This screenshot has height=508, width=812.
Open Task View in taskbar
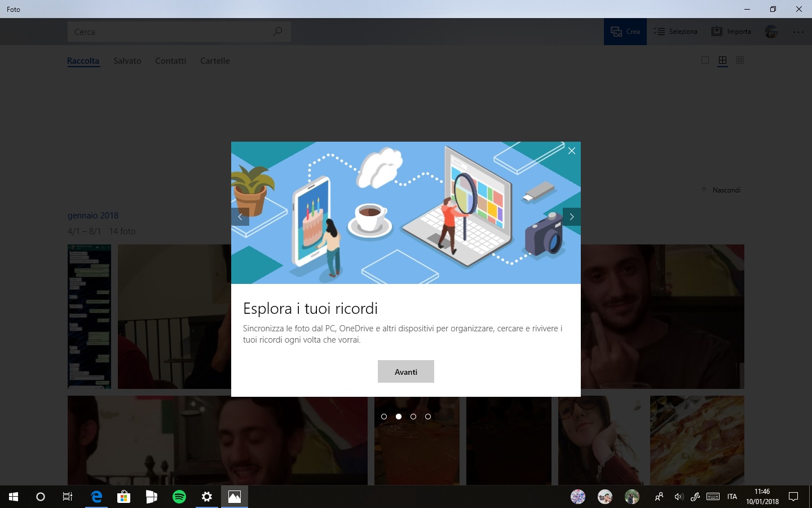(x=68, y=497)
